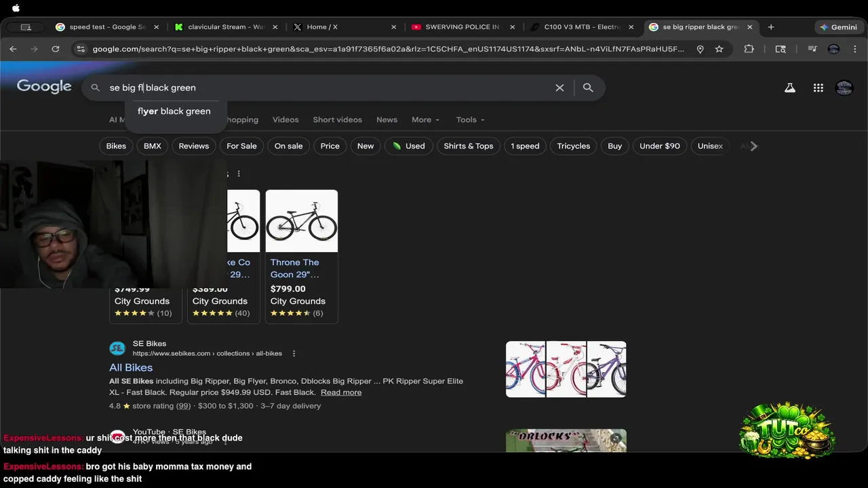This screenshot has height=488, width=868.
Task: Switch to the Videos results tab
Action: coord(285,119)
